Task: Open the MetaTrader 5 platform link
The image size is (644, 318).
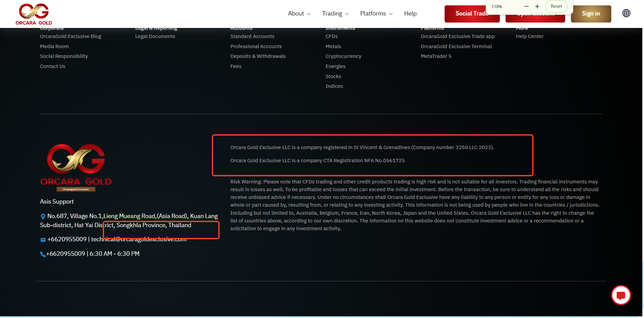Action: 436,56
